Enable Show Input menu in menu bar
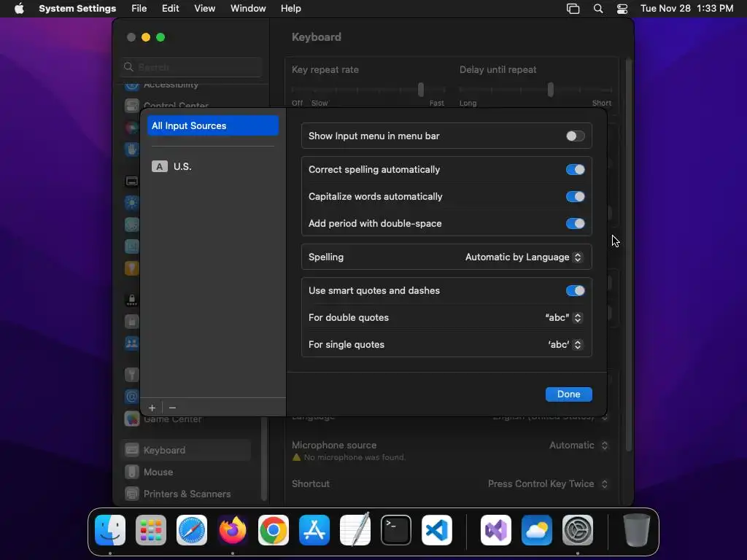Viewport: 747px width, 560px height. [x=575, y=136]
